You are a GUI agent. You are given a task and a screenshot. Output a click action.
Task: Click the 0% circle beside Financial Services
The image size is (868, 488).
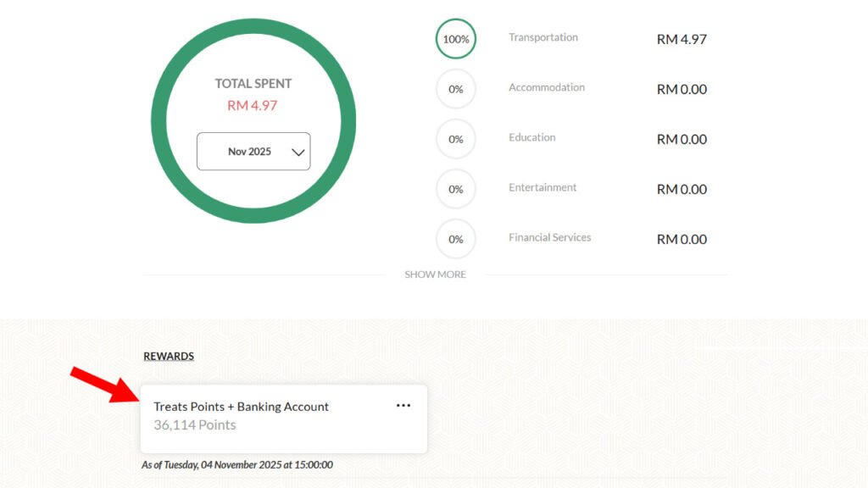click(x=456, y=239)
